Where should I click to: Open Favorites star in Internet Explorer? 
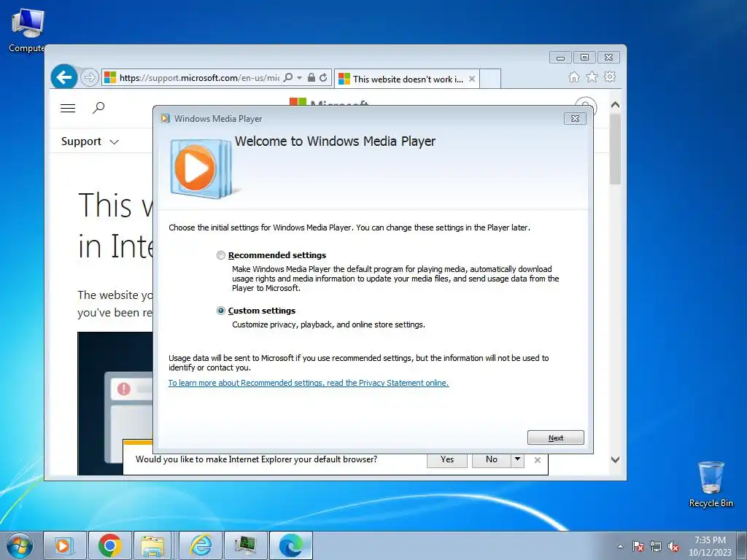(x=592, y=77)
